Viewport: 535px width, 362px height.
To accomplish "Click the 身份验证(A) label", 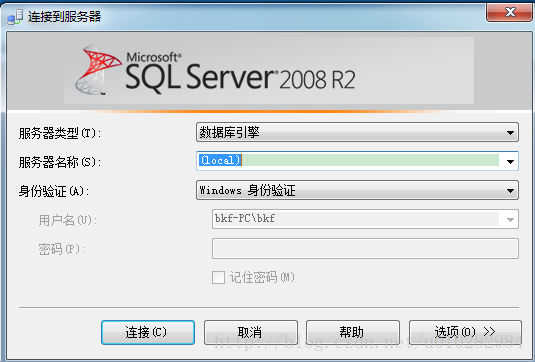I will click(x=54, y=191).
